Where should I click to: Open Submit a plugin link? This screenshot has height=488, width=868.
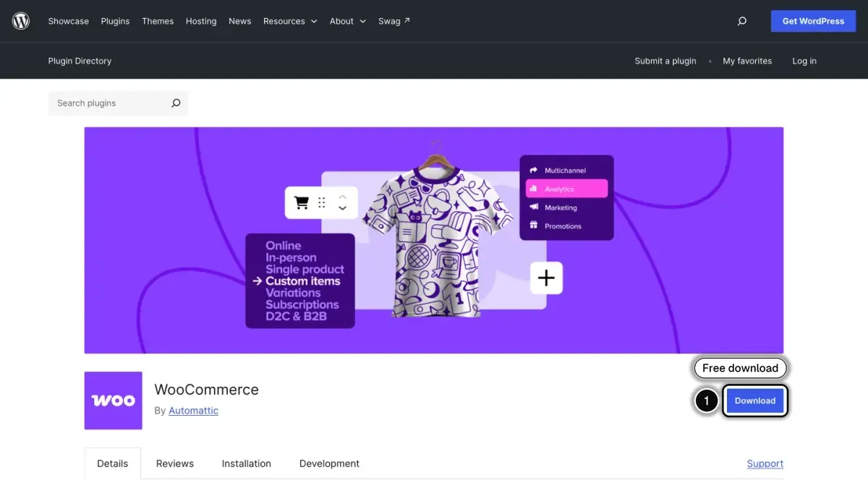pyautogui.click(x=665, y=61)
